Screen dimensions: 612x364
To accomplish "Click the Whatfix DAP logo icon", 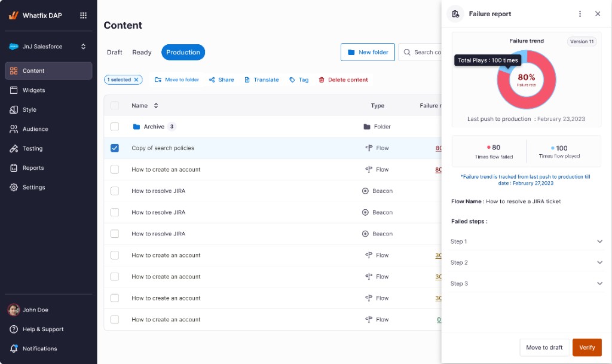I will coord(13,15).
